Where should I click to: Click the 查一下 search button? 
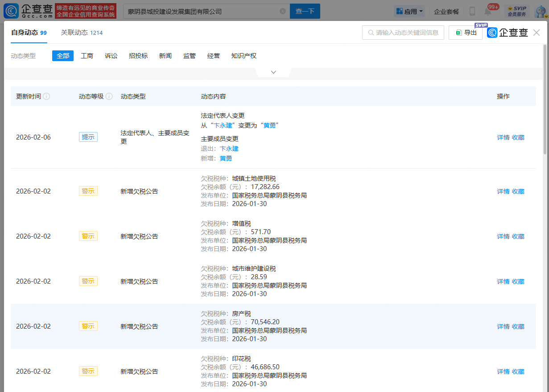coord(305,11)
